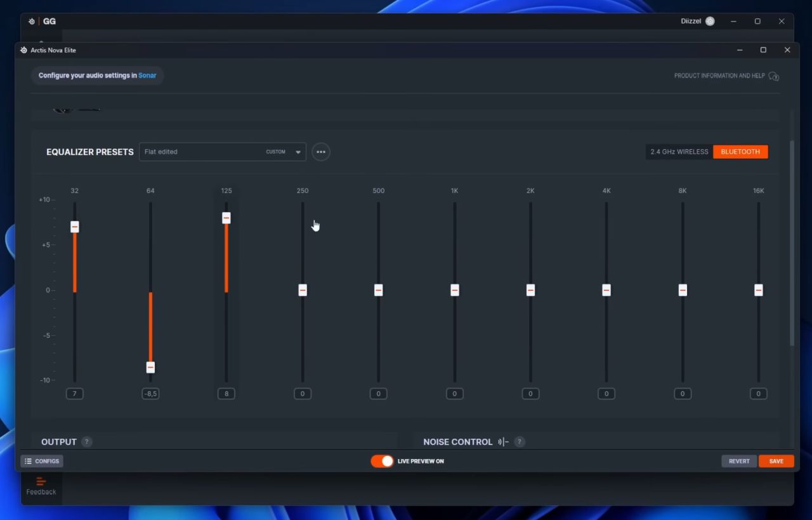Click the SteelSeries GG logo icon
The height and width of the screenshot is (520, 812).
point(32,21)
